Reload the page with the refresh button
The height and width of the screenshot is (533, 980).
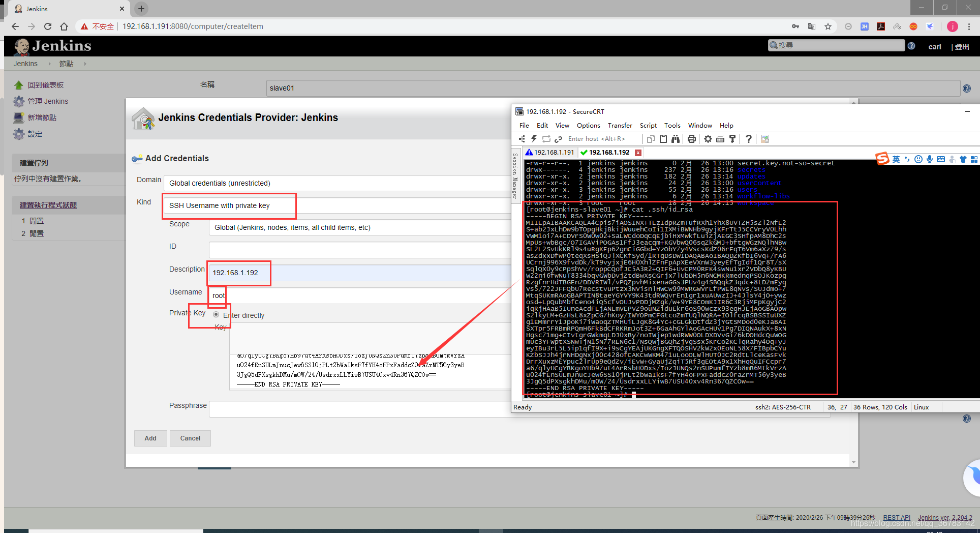click(48, 26)
